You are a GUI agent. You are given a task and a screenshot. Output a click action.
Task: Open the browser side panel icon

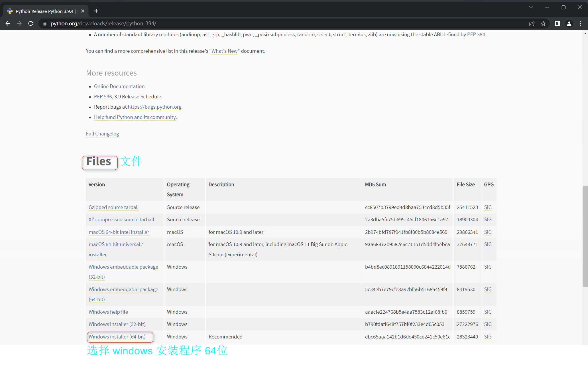[x=558, y=24]
